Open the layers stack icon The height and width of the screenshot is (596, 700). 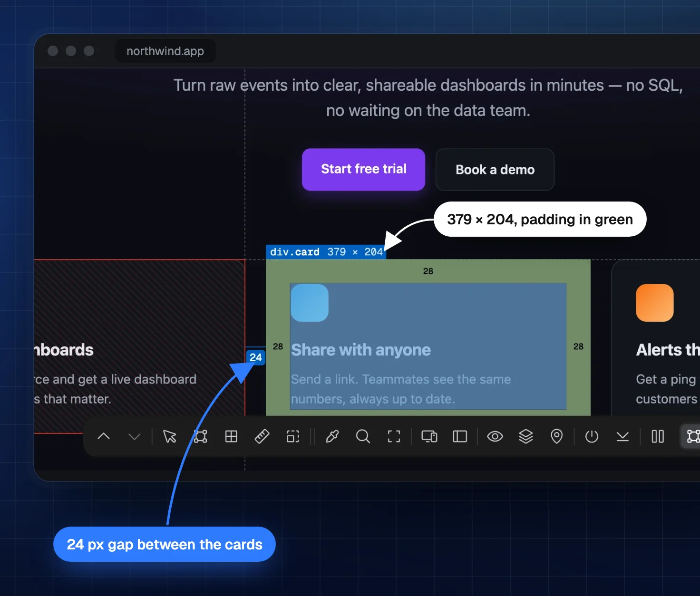tap(525, 436)
